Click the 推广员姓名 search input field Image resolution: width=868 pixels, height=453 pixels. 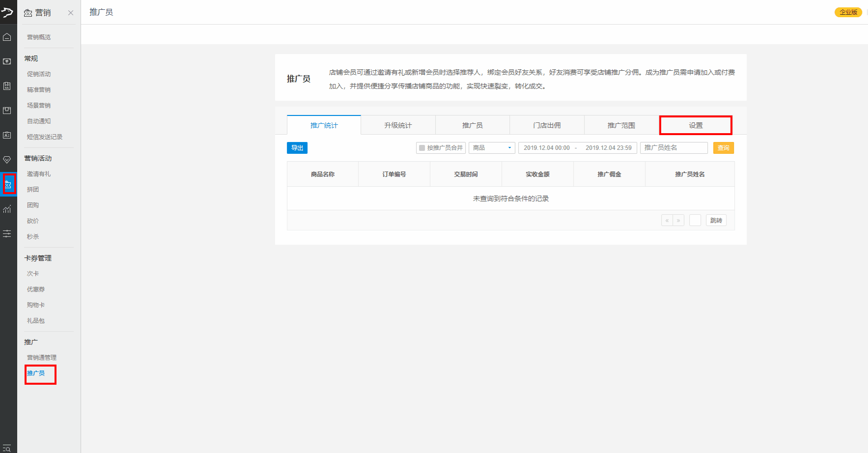673,148
